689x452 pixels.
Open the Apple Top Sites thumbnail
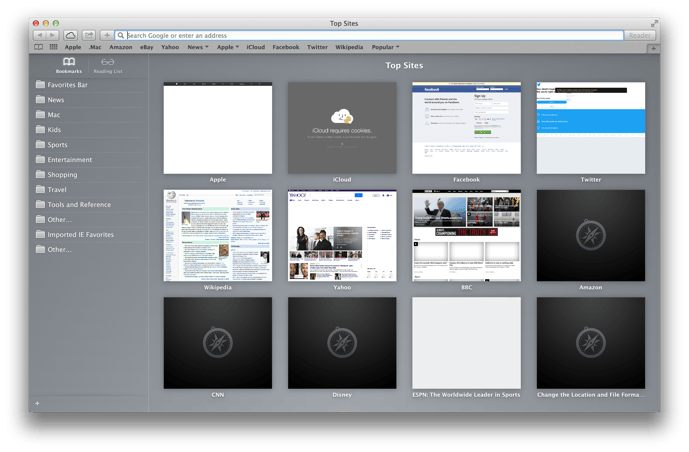tap(218, 128)
